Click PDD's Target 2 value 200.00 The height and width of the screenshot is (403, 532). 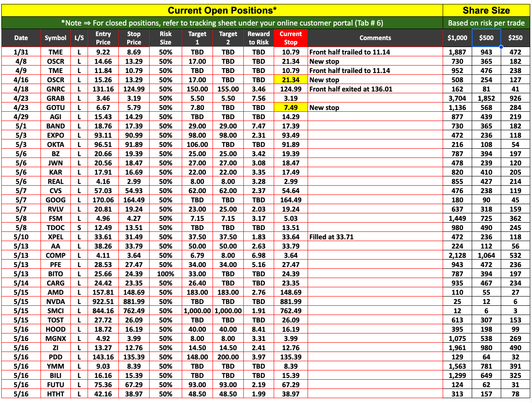pyautogui.click(x=228, y=357)
